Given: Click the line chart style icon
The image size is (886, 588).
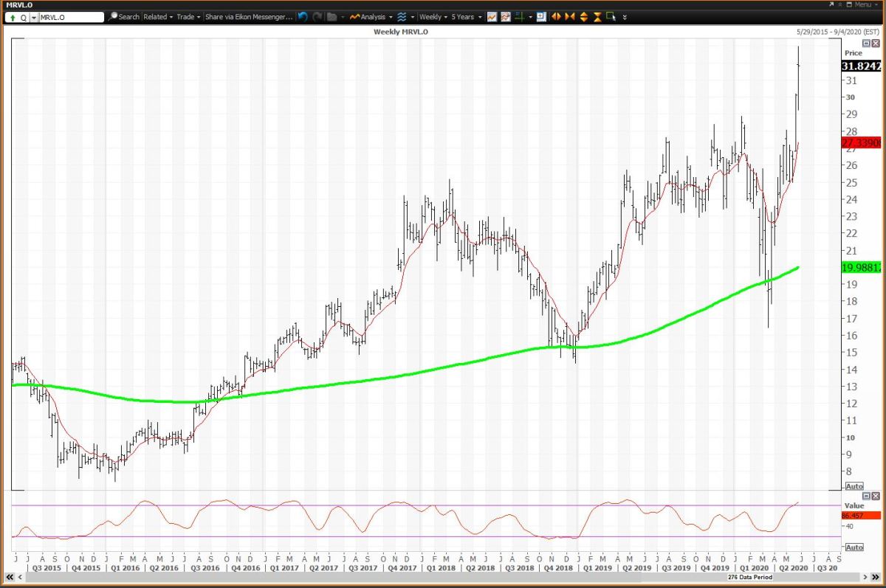Looking at the screenshot, I should pos(492,16).
